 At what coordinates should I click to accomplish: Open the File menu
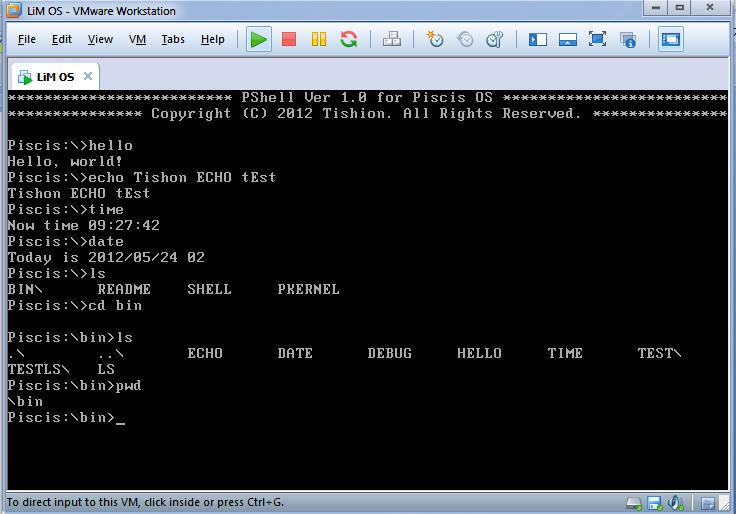point(27,39)
